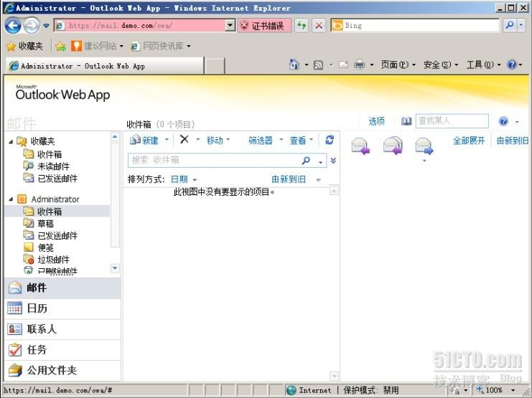The width and height of the screenshot is (532, 398).
Task: Click the delete X icon in toolbar
Action: pos(185,139)
